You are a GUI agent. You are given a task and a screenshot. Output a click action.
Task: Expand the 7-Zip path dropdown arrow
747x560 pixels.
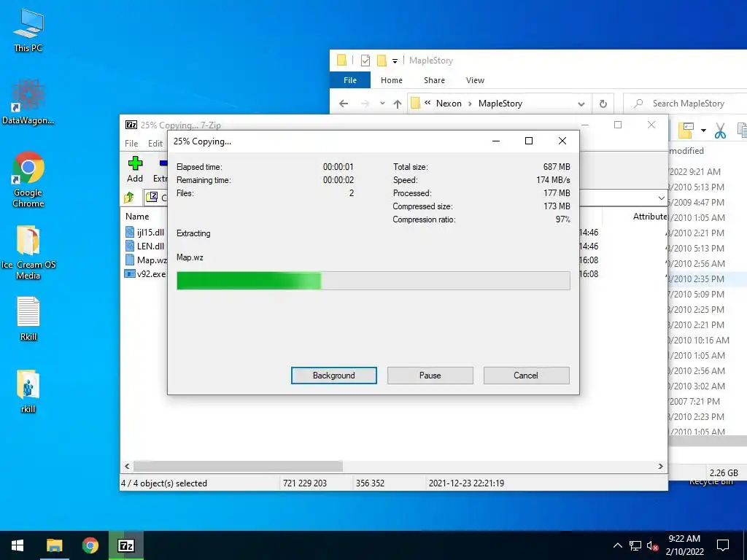tap(661, 198)
